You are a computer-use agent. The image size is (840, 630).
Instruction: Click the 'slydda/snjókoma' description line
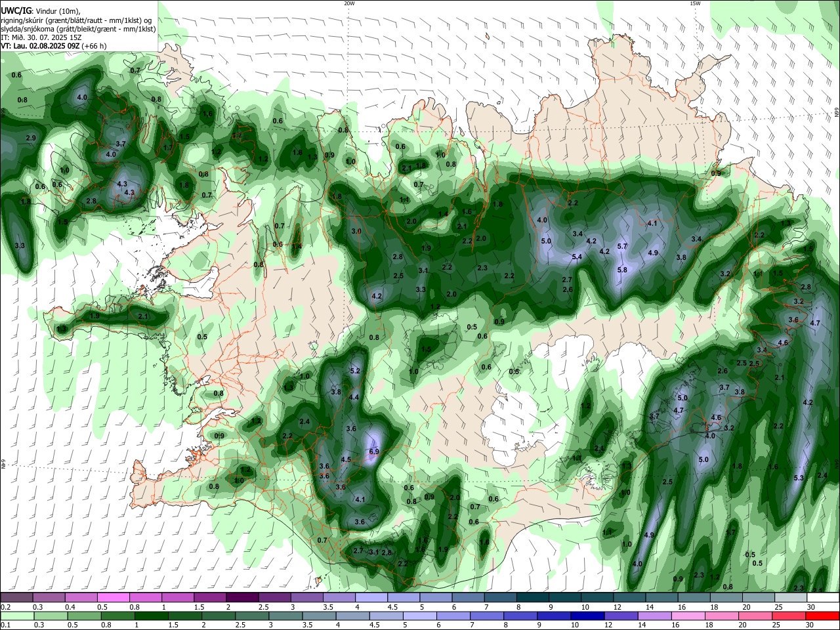[x=78, y=29]
